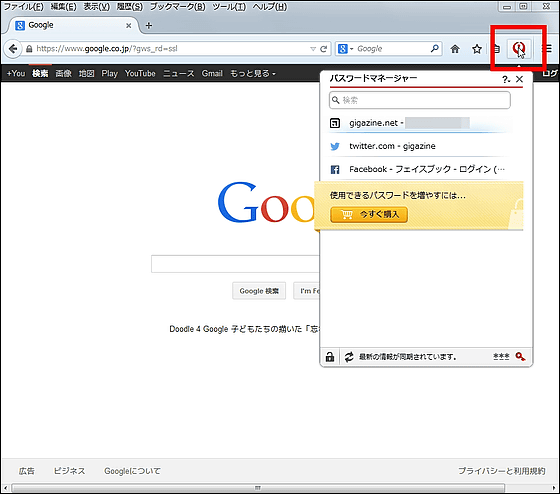Viewport: 560px width, 494px height.
Task: Click the red password manager toolbar icon
Action: click(x=519, y=48)
